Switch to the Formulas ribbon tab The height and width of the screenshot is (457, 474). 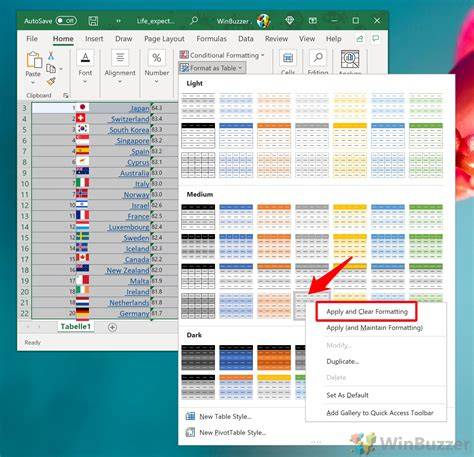pos(211,39)
